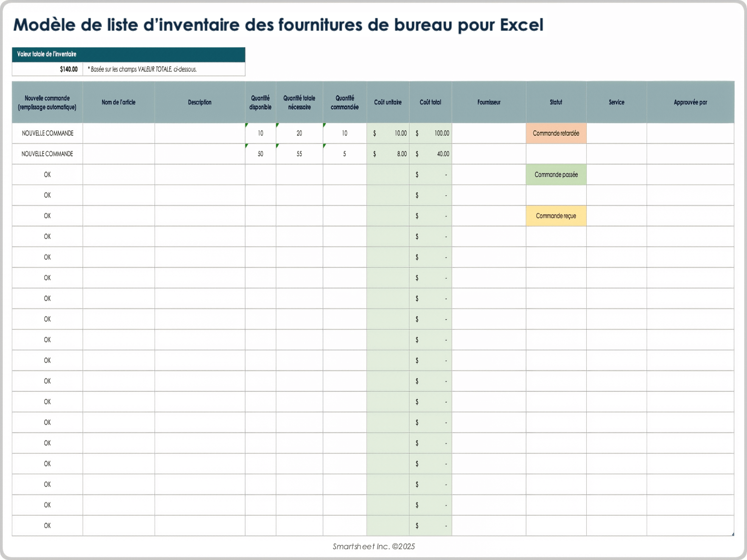Click the 'Description' column header
The width and height of the screenshot is (747, 560).
(x=200, y=102)
